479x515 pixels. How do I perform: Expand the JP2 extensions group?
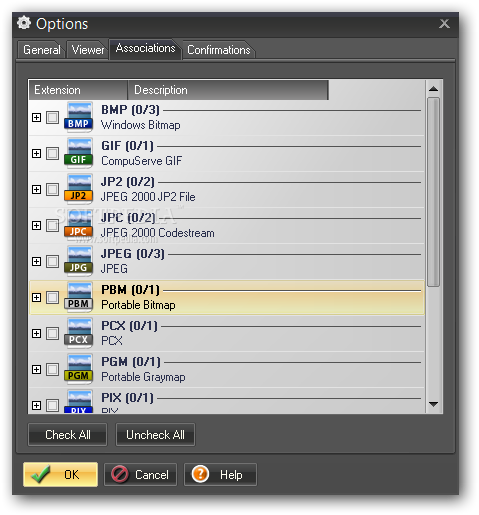(37, 189)
